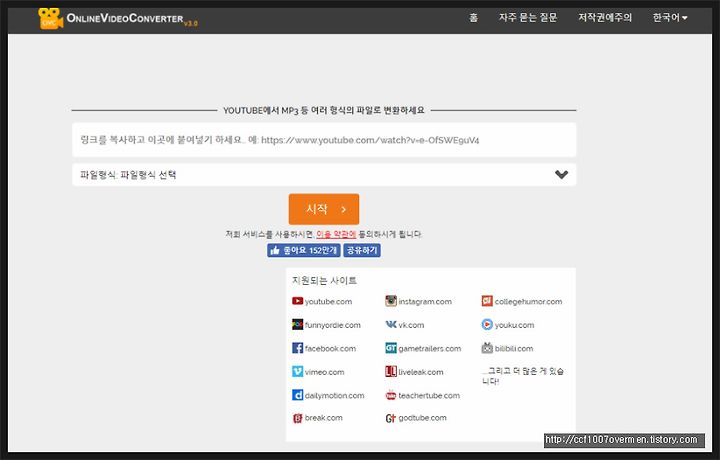Click the OnlineVideoConverter camera logo icon
The image size is (720, 460).
click(51, 19)
